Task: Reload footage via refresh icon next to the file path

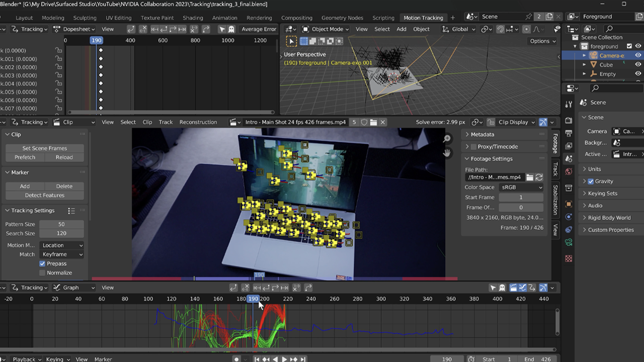Action: (539, 177)
